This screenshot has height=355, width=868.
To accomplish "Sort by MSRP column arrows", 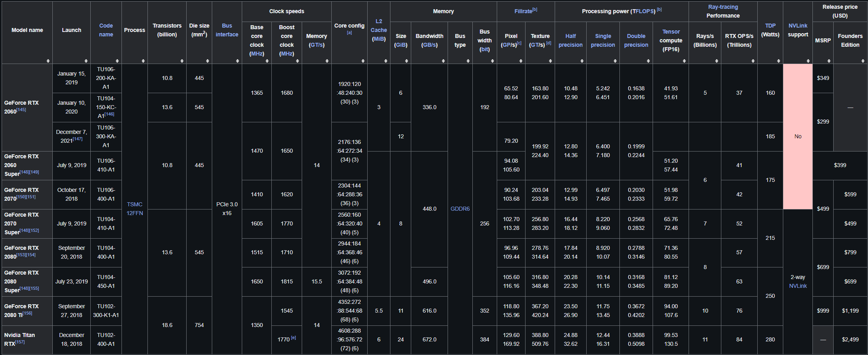I will point(829,61).
